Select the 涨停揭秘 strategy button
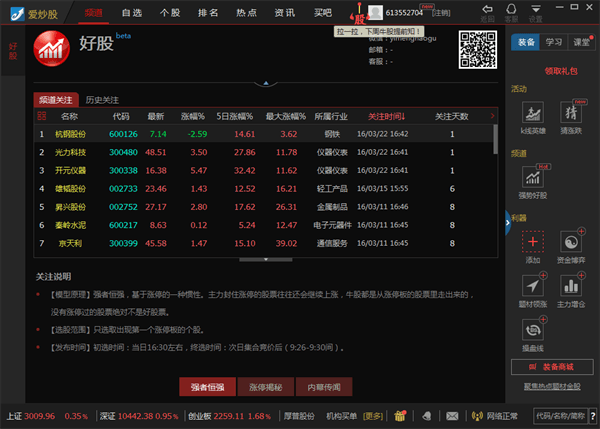Image resolution: width=600 pixels, height=429 pixels. (x=265, y=386)
